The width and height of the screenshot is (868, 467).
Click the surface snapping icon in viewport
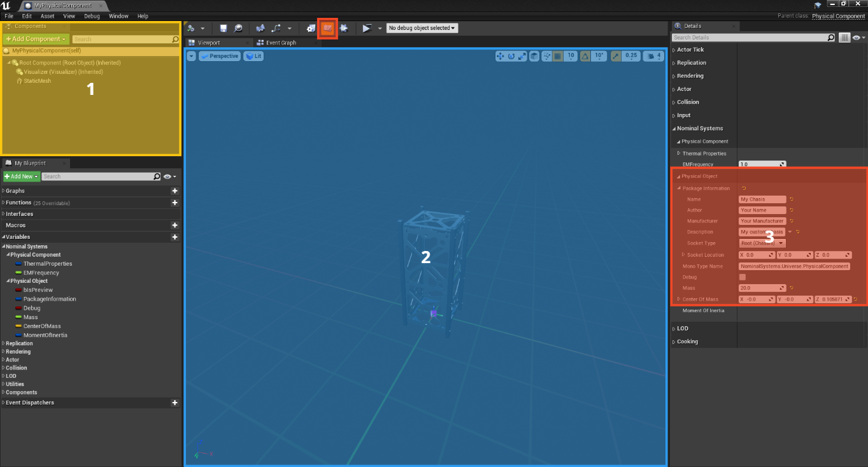pyautogui.click(x=547, y=56)
